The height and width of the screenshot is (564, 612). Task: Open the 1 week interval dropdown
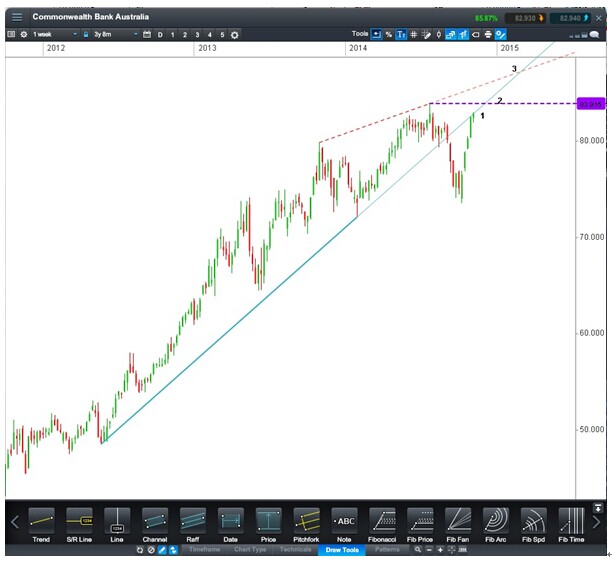(x=54, y=35)
